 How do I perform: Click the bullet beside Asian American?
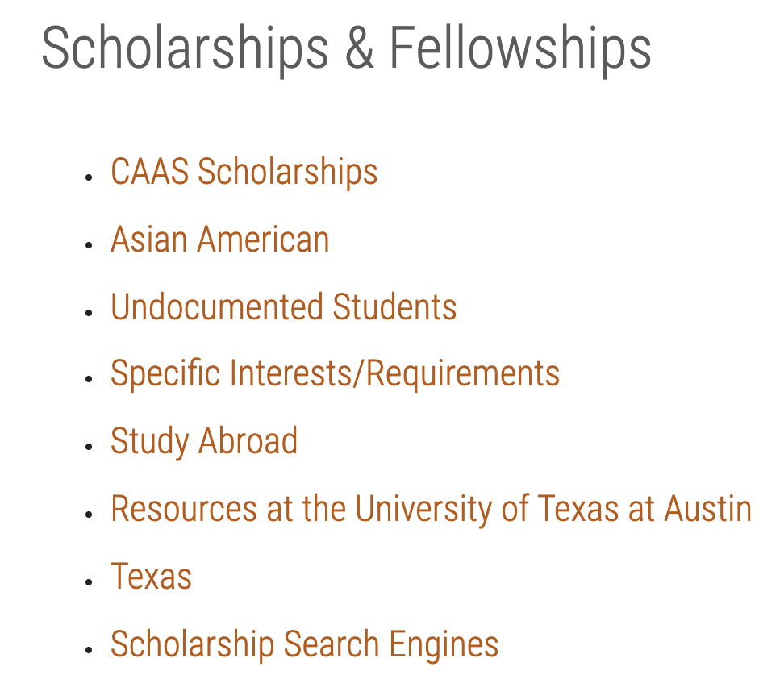[89, 244]
